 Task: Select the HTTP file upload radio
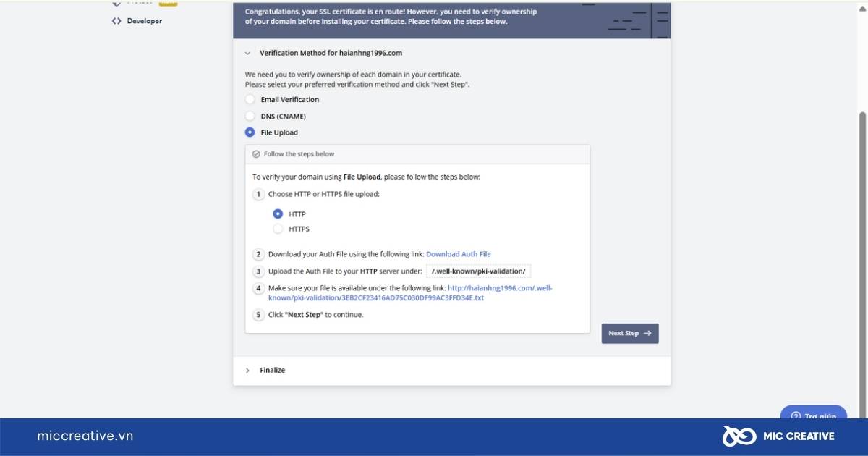coord(278,214)
